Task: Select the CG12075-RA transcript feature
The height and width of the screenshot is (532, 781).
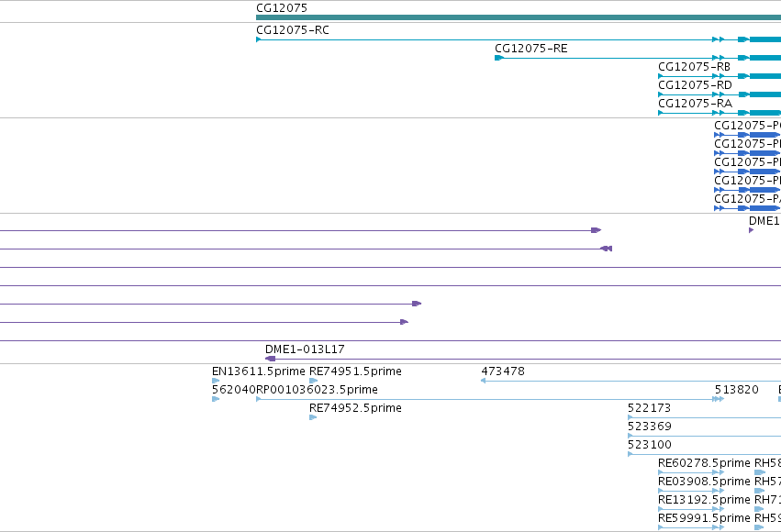Action: pyautogui.click(x=720, y=113)
